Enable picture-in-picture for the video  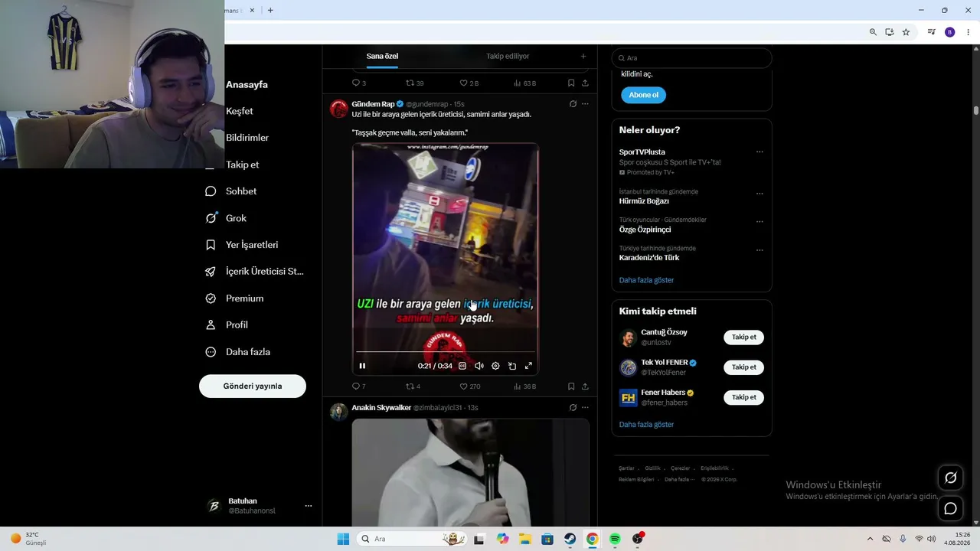[x=512, y=366]
